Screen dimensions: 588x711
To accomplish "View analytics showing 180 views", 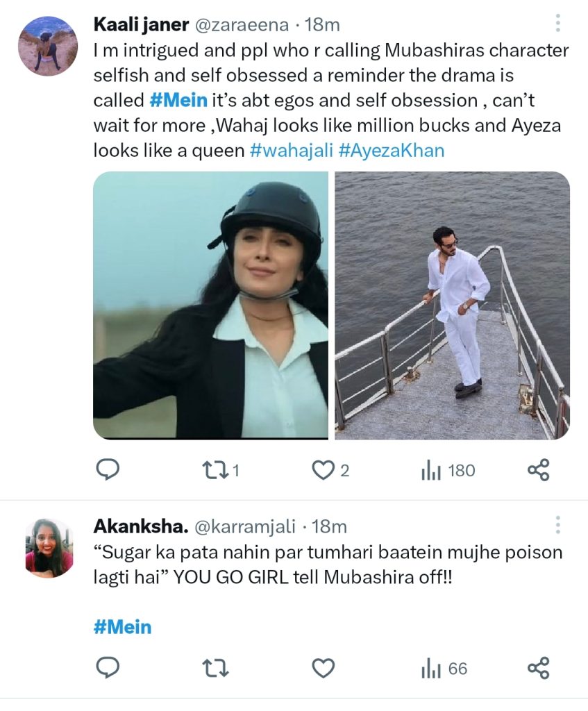I will point(448,471).
